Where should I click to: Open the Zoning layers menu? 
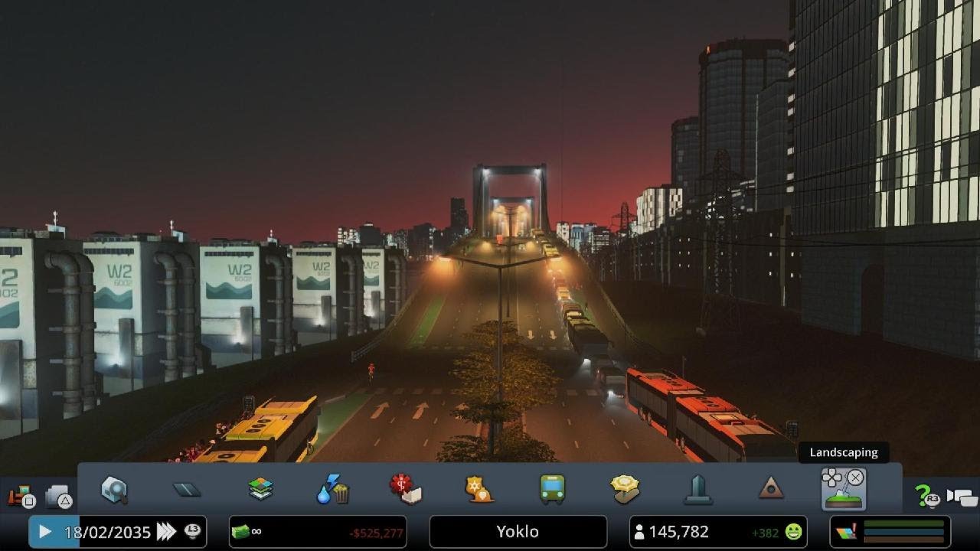tap(261, 490)
